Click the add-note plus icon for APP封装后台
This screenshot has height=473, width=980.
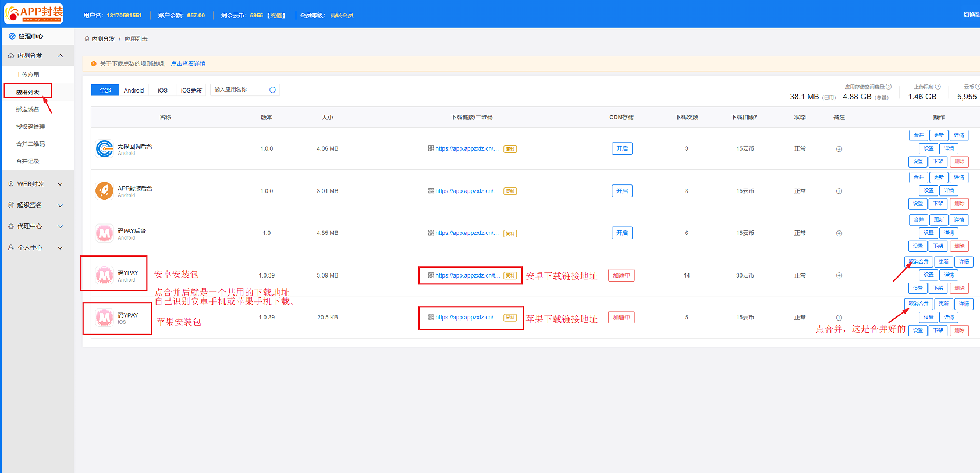[x=839, y=191]
